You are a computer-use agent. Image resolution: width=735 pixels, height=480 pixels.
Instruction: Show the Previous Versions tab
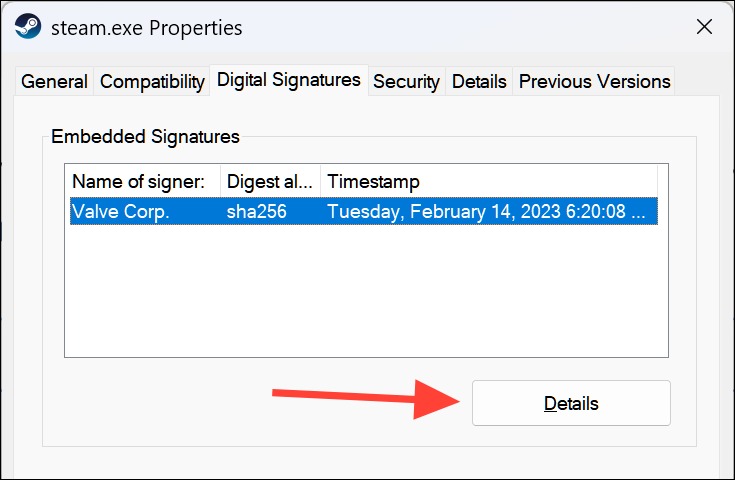594,82
